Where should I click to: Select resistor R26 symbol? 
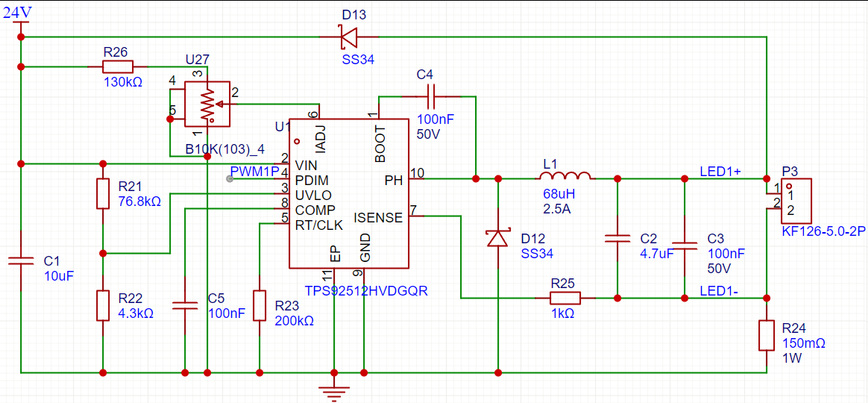117,67
